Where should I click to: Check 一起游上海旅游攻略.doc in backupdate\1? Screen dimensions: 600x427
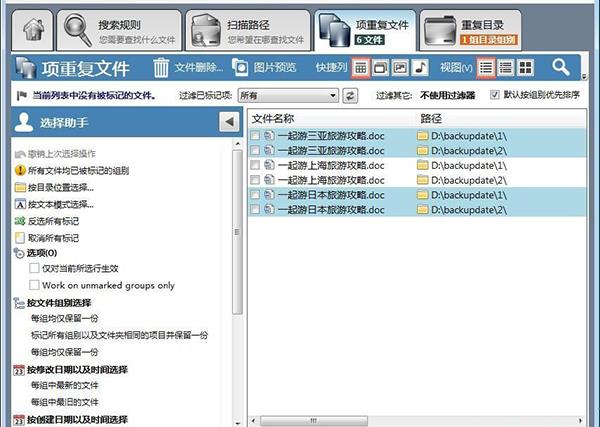(x=255, y=165)
